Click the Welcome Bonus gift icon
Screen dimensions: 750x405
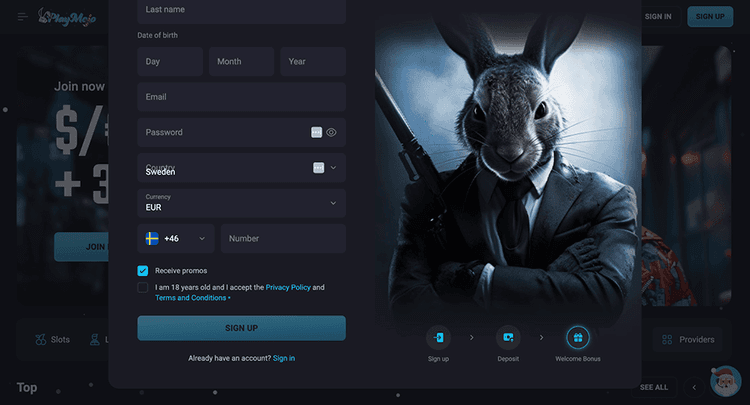coord(578,338)
